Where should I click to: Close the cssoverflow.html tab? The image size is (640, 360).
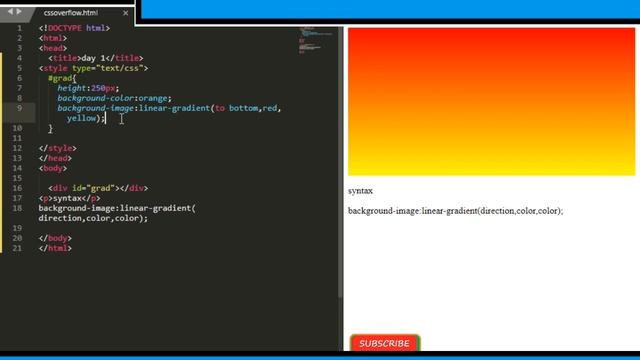[125, 13]
